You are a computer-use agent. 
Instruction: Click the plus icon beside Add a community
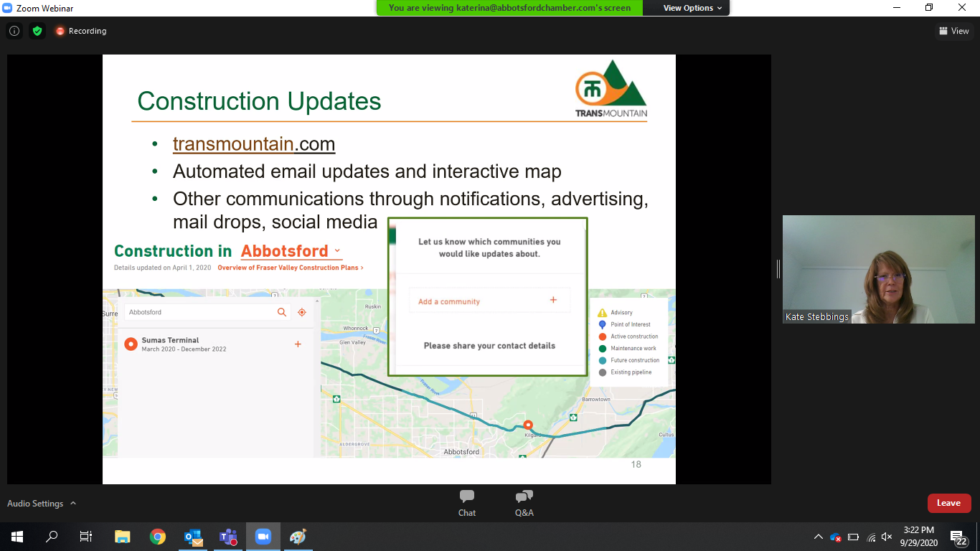click(x=553, y=300)
